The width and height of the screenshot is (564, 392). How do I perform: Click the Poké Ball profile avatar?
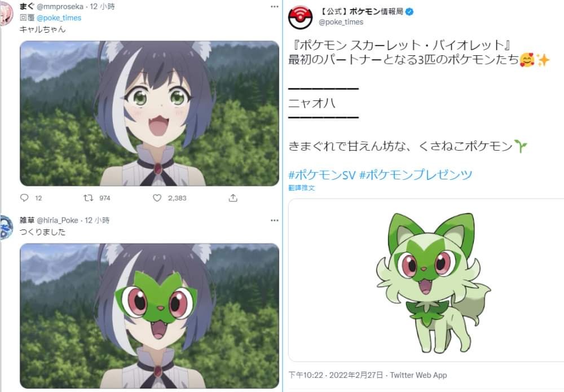[301, 17]
